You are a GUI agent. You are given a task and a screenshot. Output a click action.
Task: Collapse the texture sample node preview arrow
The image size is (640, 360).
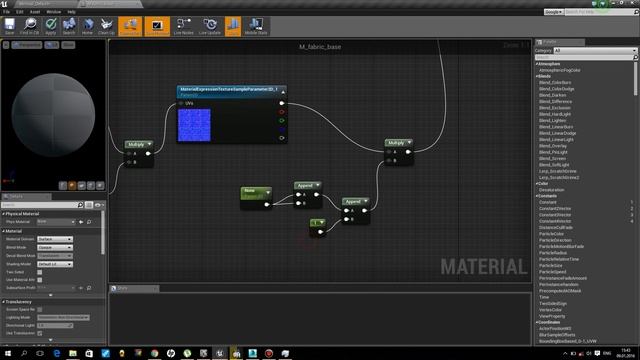(x=283, y=92)
